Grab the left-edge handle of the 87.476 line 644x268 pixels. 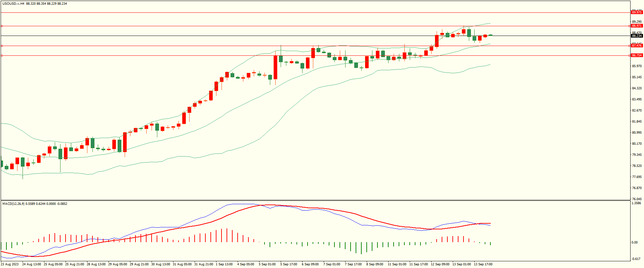[2, 46]
